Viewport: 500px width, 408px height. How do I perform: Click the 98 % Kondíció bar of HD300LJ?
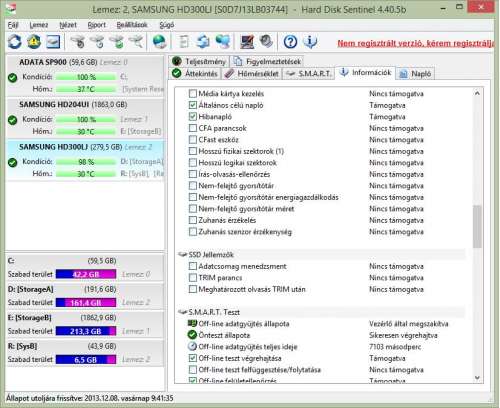(86, 162)
